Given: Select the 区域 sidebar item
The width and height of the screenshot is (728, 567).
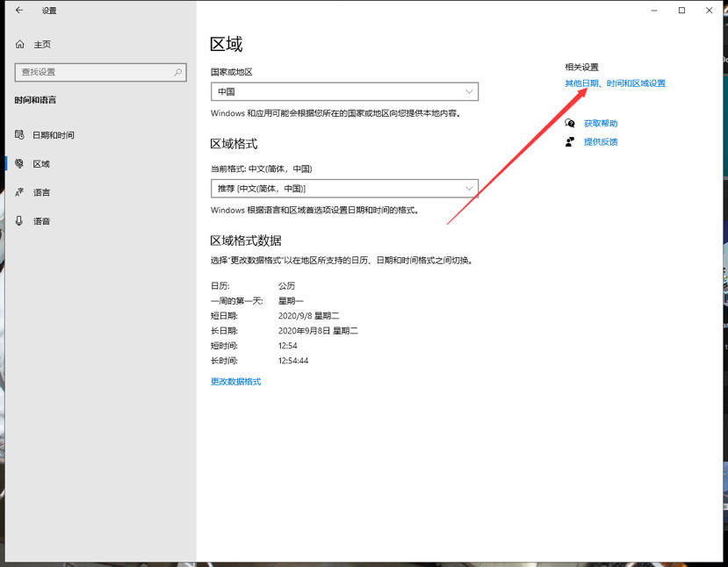Looking at the screenshot, I should pos(41,163).
